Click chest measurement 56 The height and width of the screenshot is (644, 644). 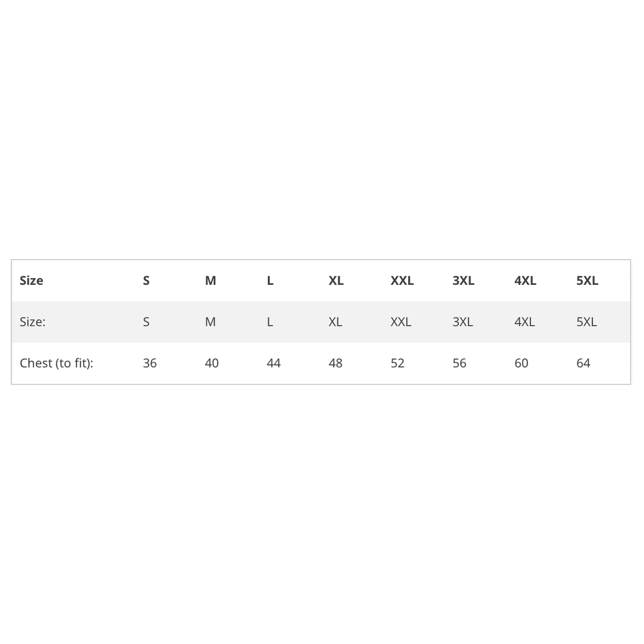click(x=460, y=363)
